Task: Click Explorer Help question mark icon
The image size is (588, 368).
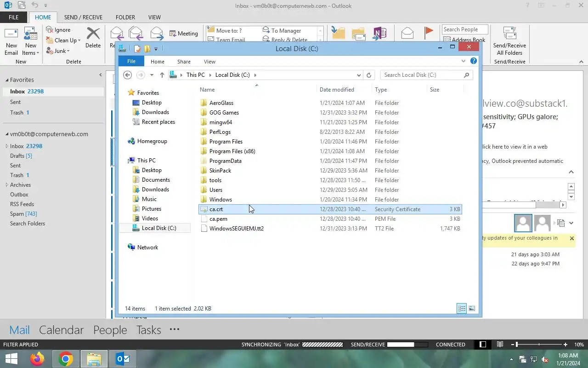Action: click(x=474, y=61)
